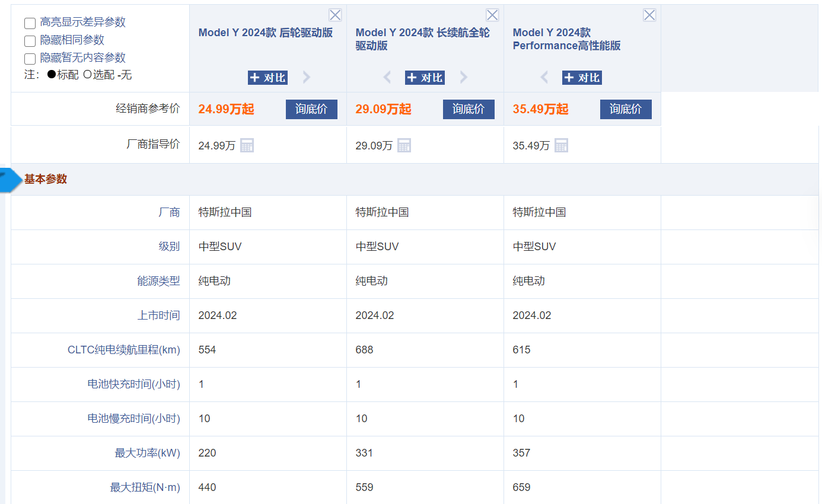Click the 级别 parameter label
Screen dimensions: 822x504
tap(169, 247)
